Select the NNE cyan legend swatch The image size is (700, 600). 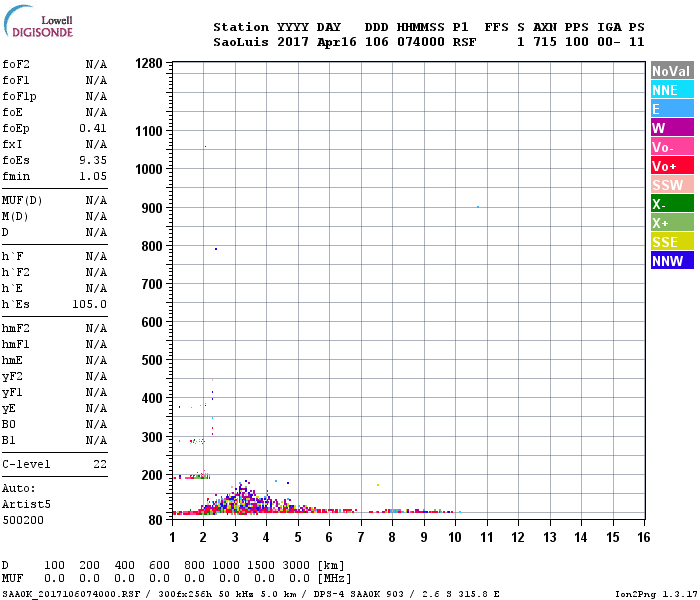[x=672, y=90]
